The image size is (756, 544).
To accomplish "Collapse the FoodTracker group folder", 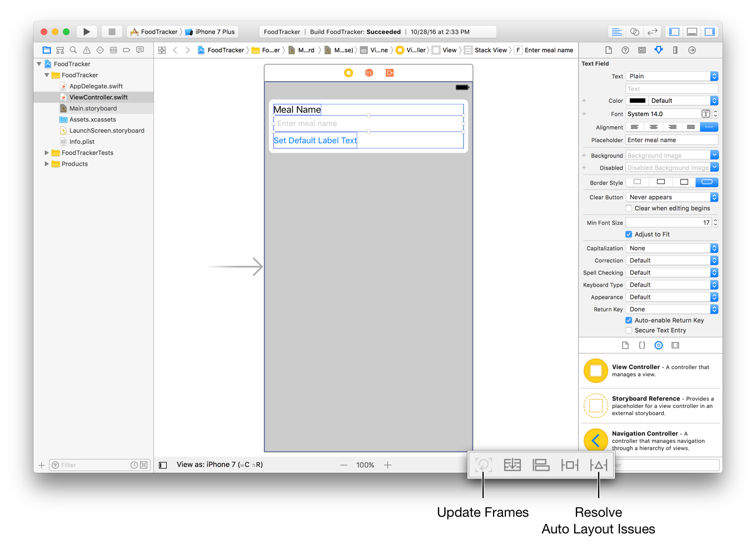I will coord(47,75).
